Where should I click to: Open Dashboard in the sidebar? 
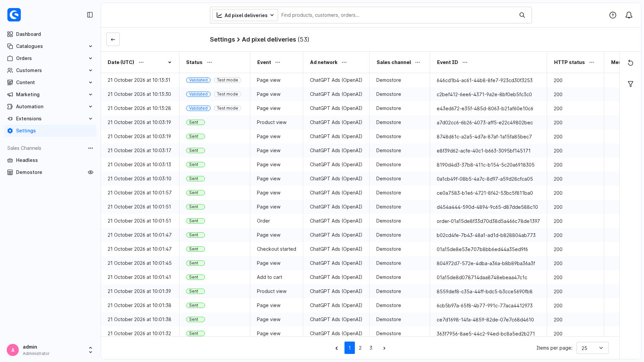tap(50, 34)
